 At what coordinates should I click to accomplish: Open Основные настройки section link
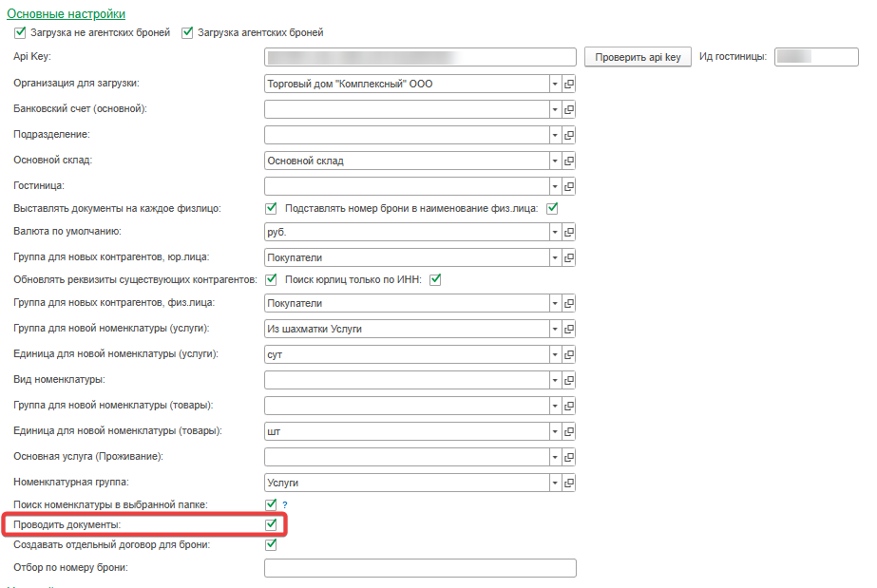tap(66, 13)
